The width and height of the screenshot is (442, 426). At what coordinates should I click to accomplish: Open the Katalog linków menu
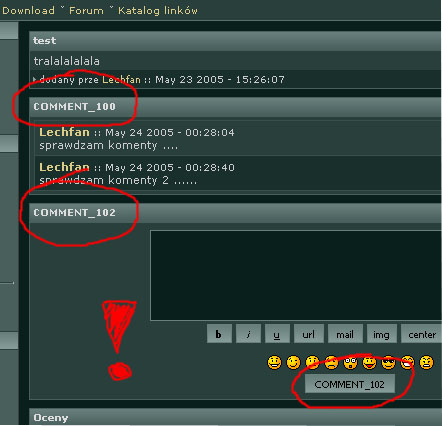[158, 11]
